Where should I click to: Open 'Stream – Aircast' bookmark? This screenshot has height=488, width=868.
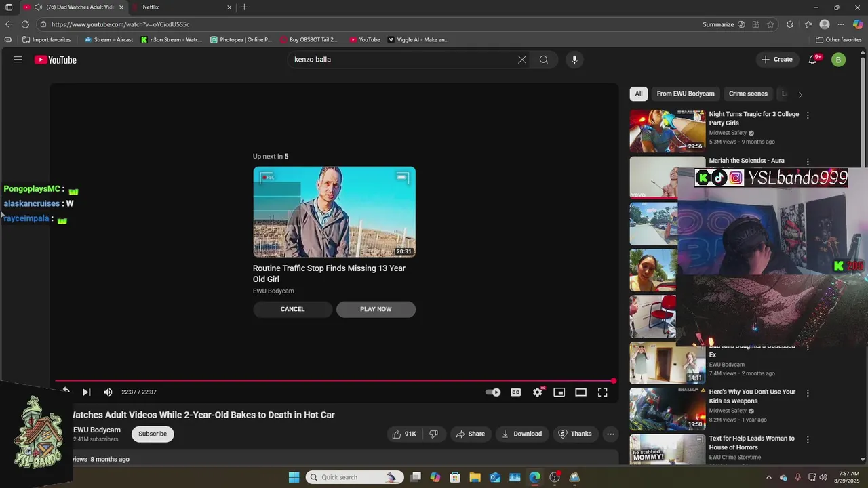108,40
